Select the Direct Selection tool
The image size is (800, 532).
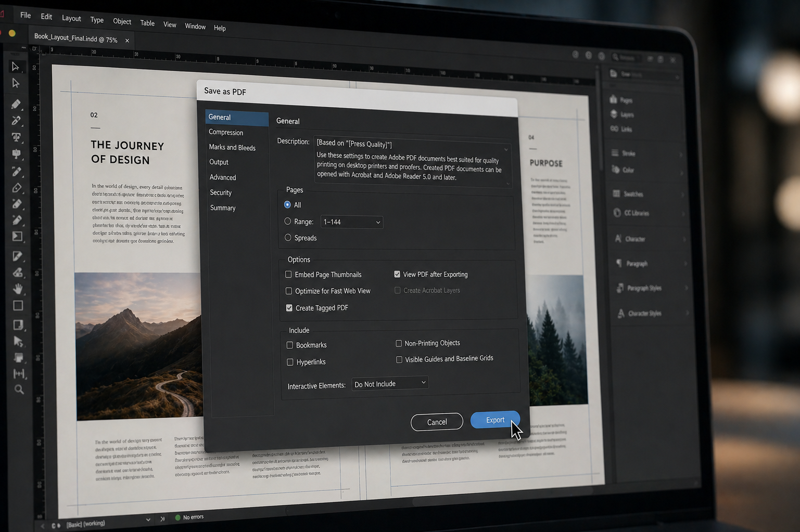point(16,83)
